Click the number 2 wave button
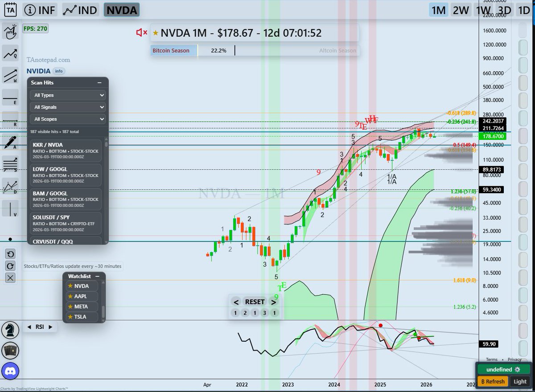This screenshot has height=392, width=535. (245, 313)
